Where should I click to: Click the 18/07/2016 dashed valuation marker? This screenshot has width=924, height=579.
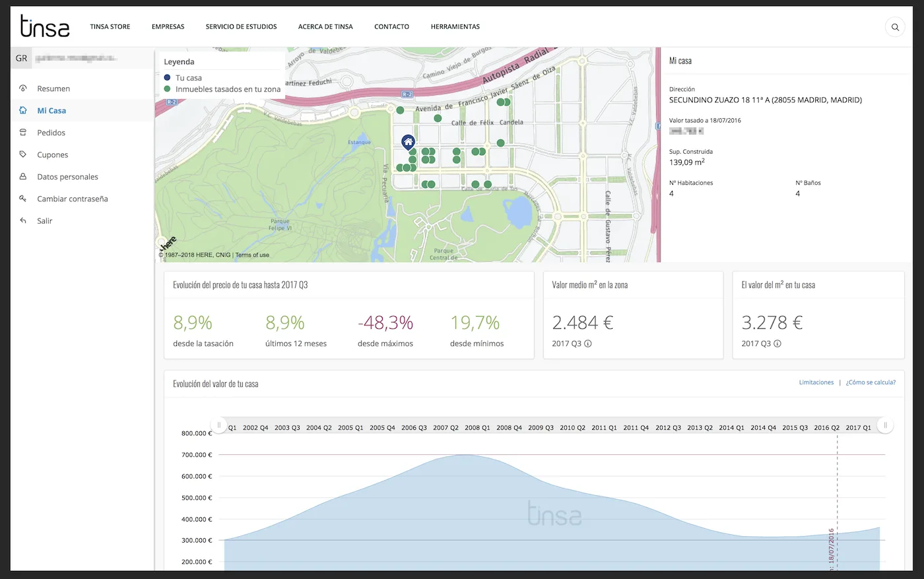(837, 502)
